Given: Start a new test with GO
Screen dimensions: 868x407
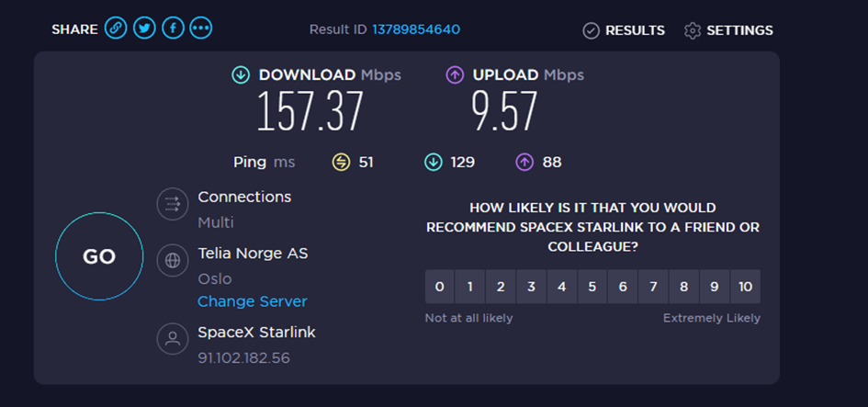Looking at the screenshot, I should (99, 256).
